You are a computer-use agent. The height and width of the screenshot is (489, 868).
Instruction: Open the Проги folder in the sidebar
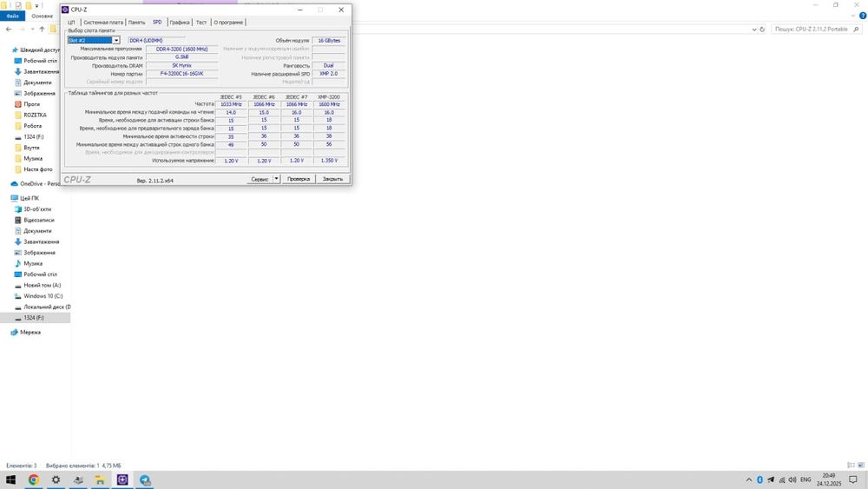31,104
